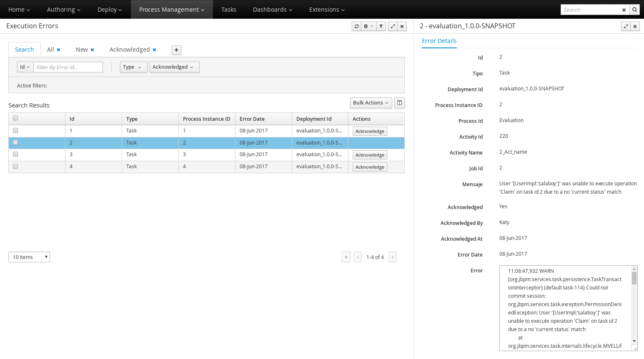Open the column picker icon beside Bulk Actions
This screenshot has height=359, width=644.
(x=399, y=103)
